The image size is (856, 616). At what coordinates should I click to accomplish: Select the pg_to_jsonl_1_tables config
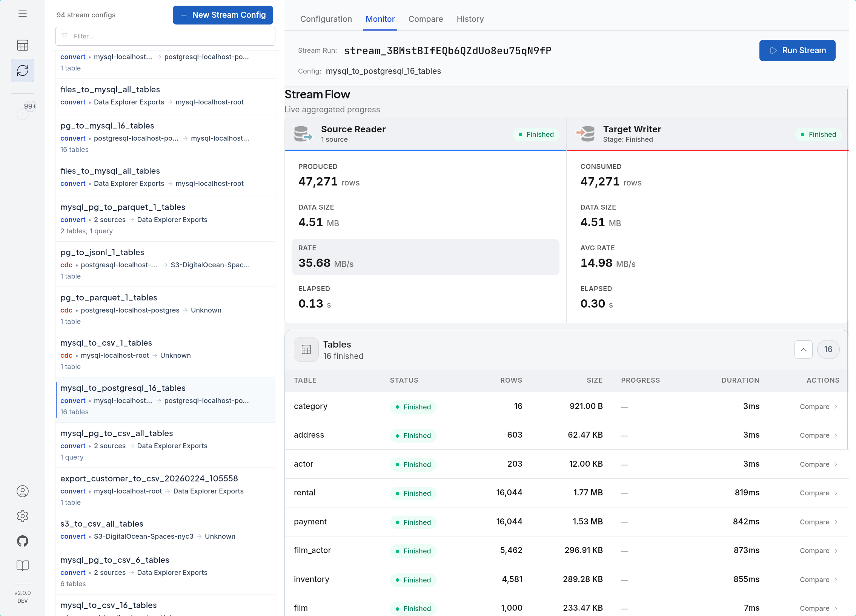pos(165,264)
